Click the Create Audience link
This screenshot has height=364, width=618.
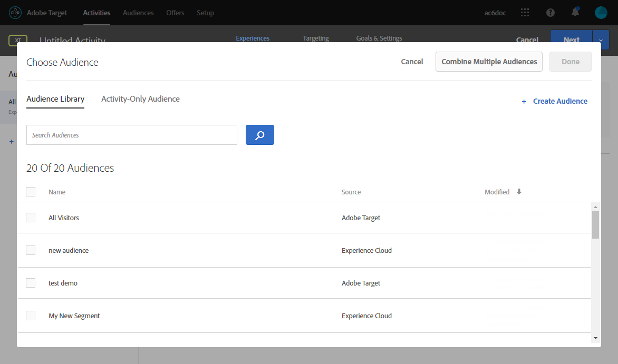[x=560, y=101]
